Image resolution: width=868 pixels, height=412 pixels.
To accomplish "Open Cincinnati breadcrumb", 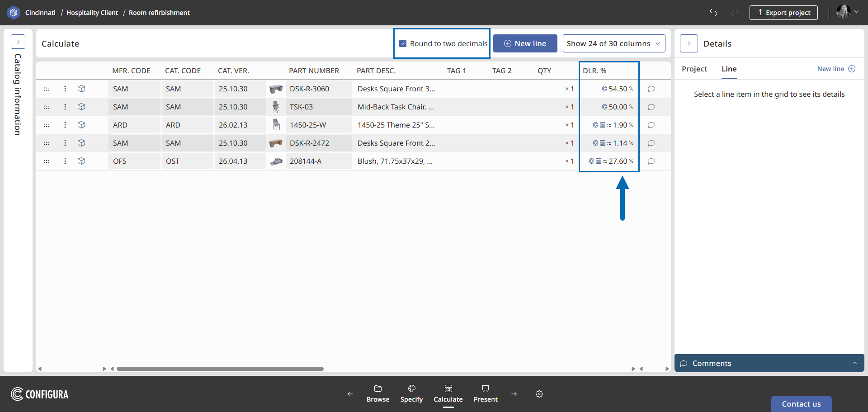I will point(40,13).
